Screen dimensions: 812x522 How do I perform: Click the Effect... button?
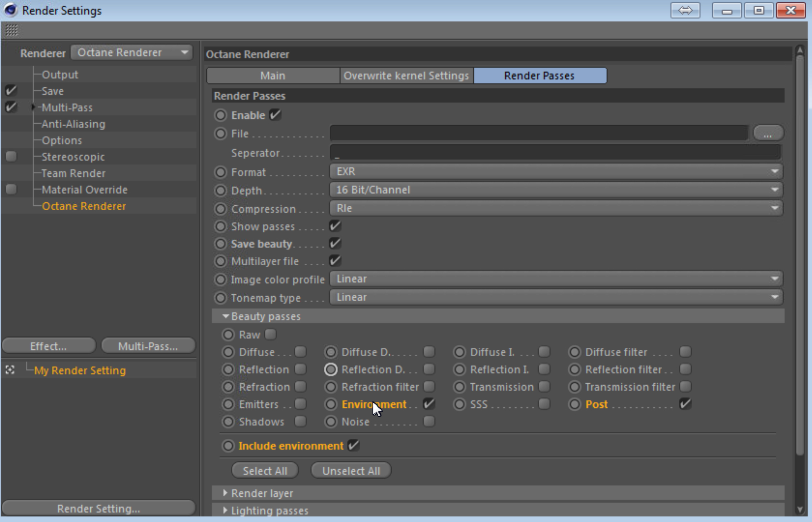pos(48,346)
